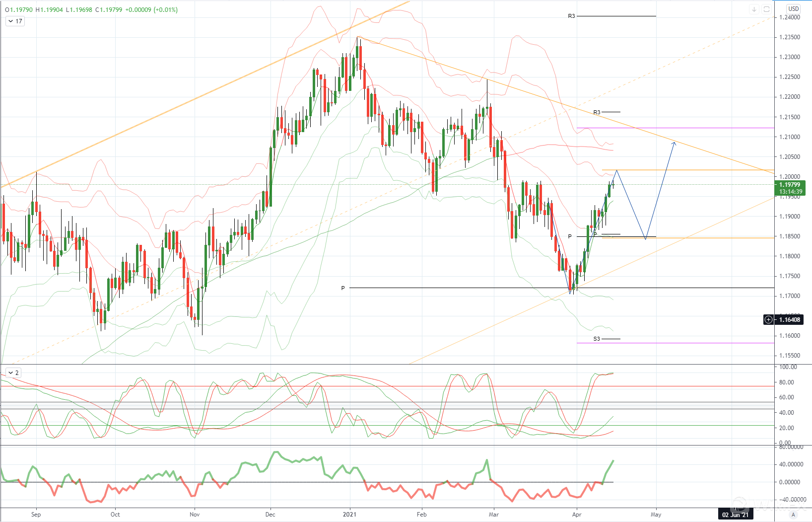The height and width of the screenshot is (522, 812).
Task: Expand the lower pane legend showing 2 indicators
Action: pyautogui.click(x=13, y=373)
